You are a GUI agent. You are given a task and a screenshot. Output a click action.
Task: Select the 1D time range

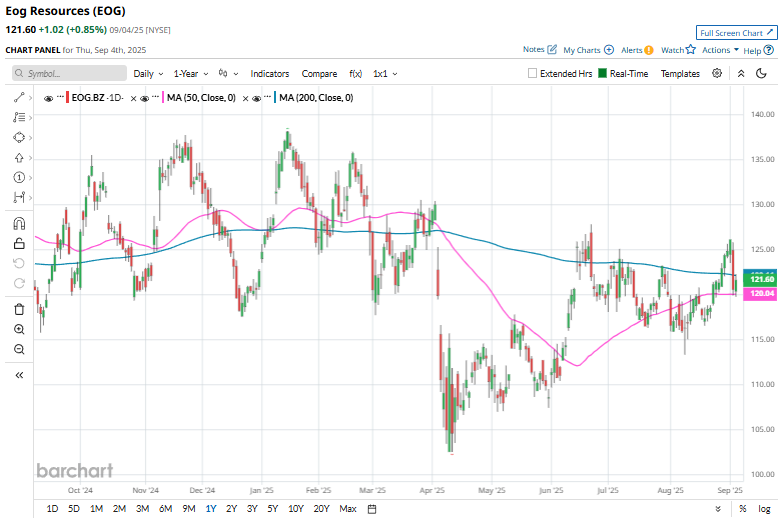click(52, 509)
